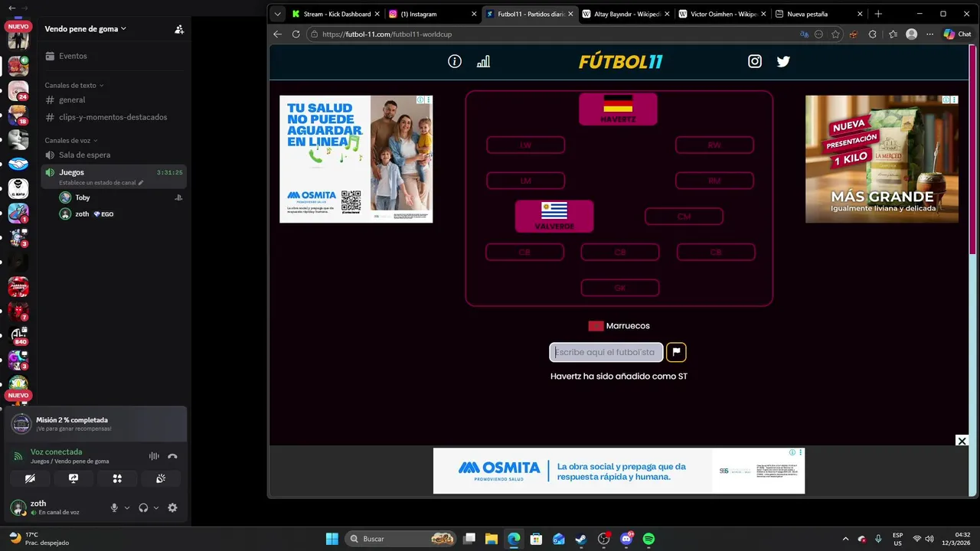Open the browser tab search dropdown
Image resolution: width=980 pixels, height=551 pixels.
(277, 14)
